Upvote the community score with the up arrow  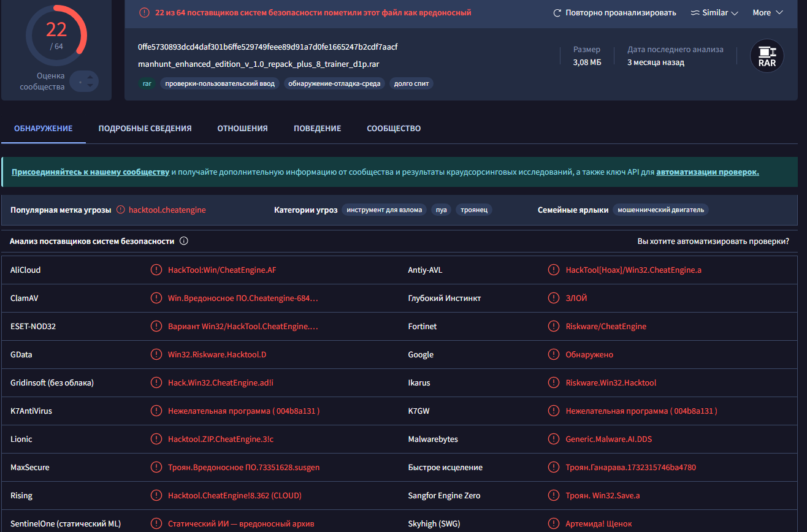pos(90,77)
